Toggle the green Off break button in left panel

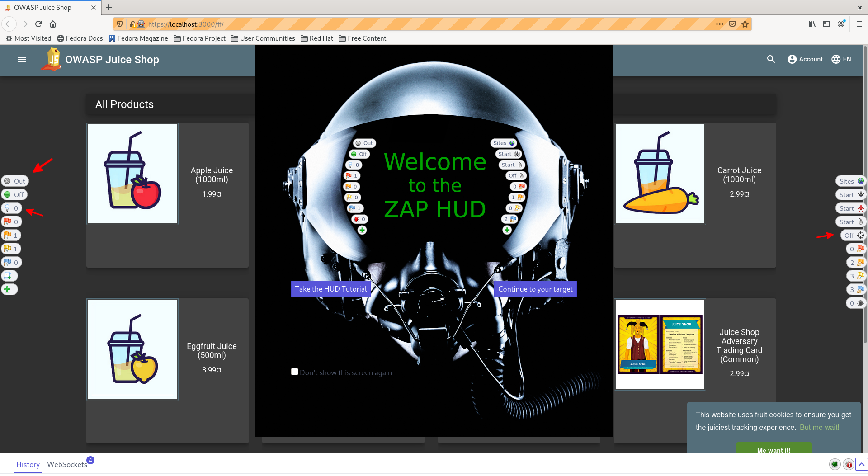[x=14, y=195]
